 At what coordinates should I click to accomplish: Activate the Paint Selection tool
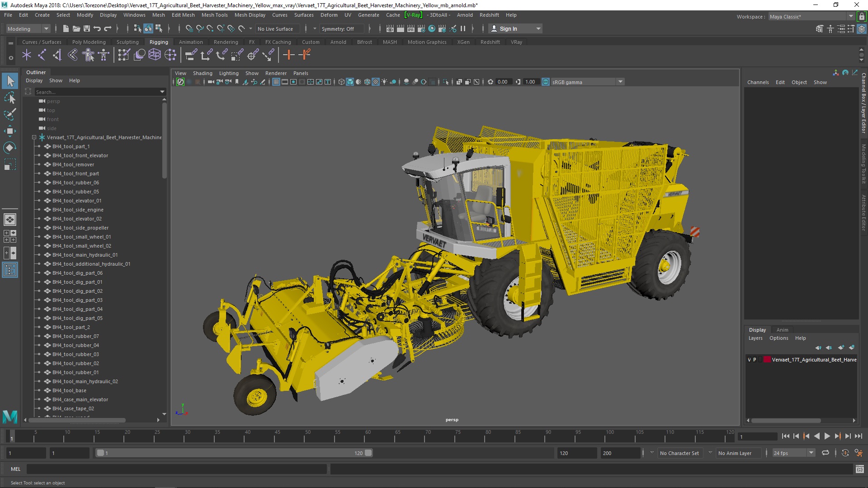click(x=10, y=114)
